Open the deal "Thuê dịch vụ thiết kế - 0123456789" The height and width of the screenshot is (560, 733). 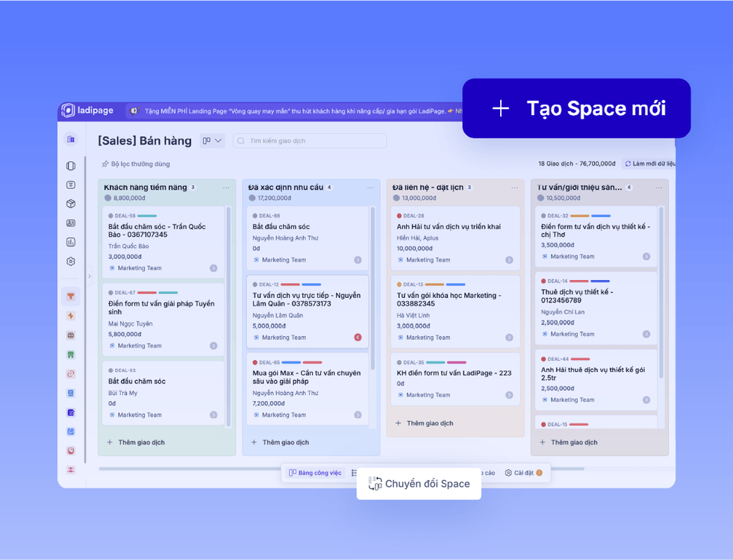coord(596,308)
